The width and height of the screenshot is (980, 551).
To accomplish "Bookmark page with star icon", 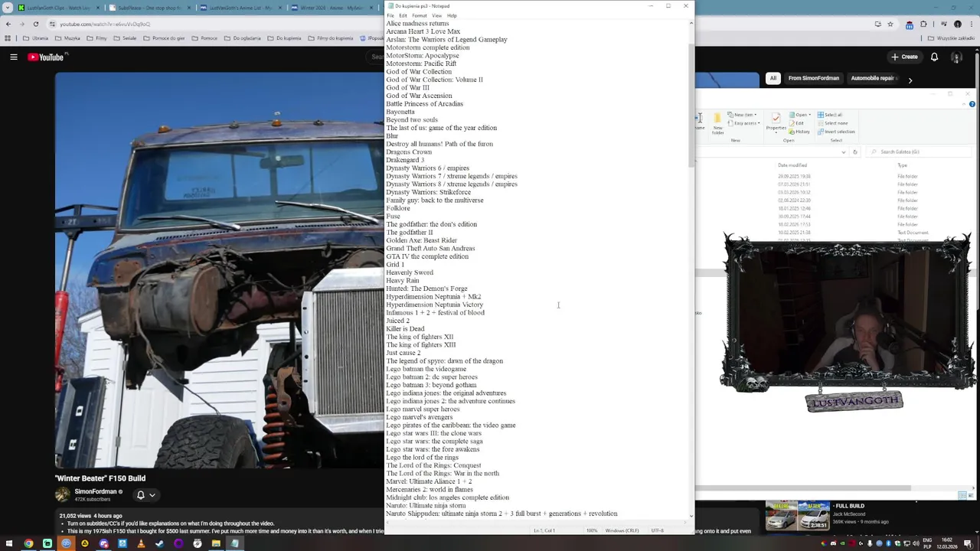I will (890, 24).
